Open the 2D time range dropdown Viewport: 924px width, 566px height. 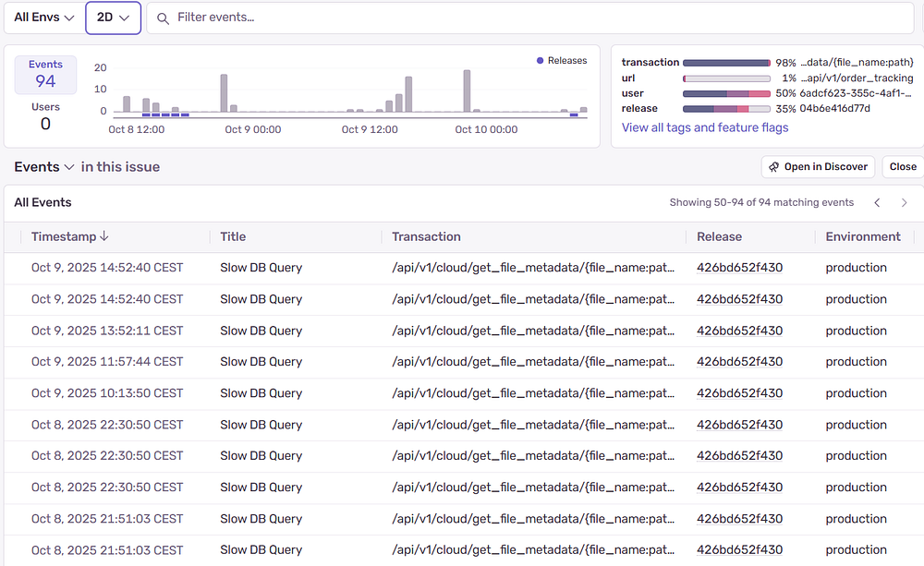click(113, 18)
